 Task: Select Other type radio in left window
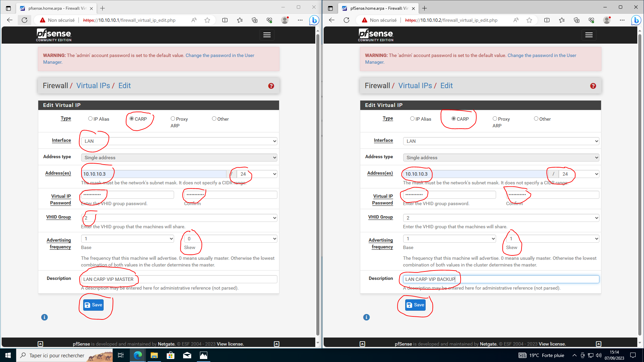click(x=214, y=119)
